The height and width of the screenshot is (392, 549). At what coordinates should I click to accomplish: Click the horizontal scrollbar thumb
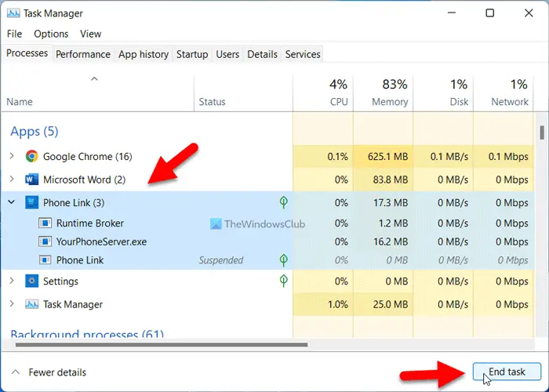click(x=162, y=345)
